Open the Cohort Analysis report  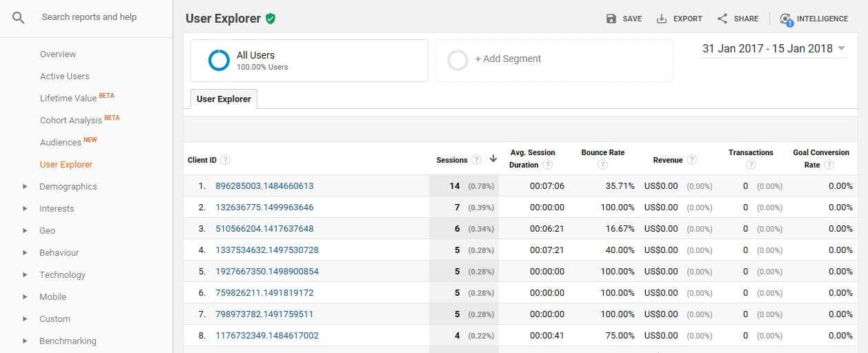click(x=71, y=120)
